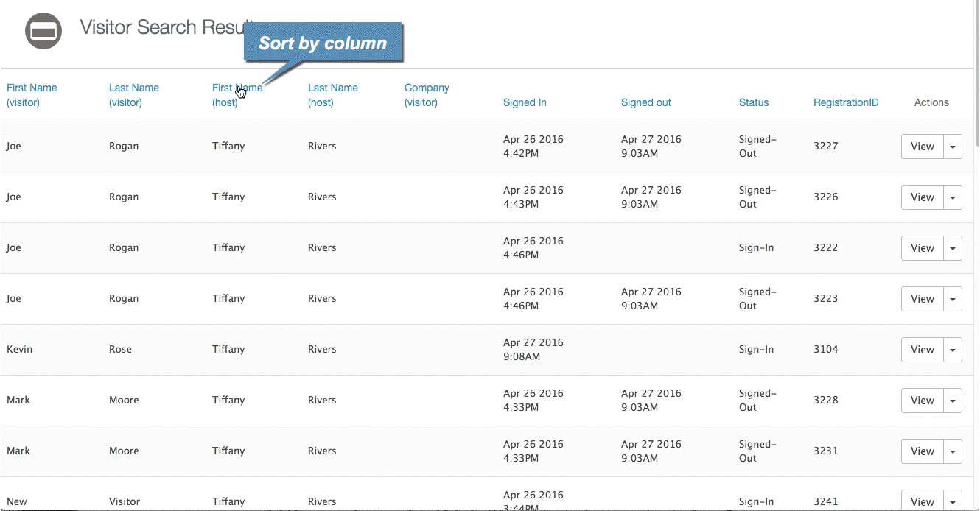Sort by Signed out column
980x511 pixels.
[x=645, y=102]
